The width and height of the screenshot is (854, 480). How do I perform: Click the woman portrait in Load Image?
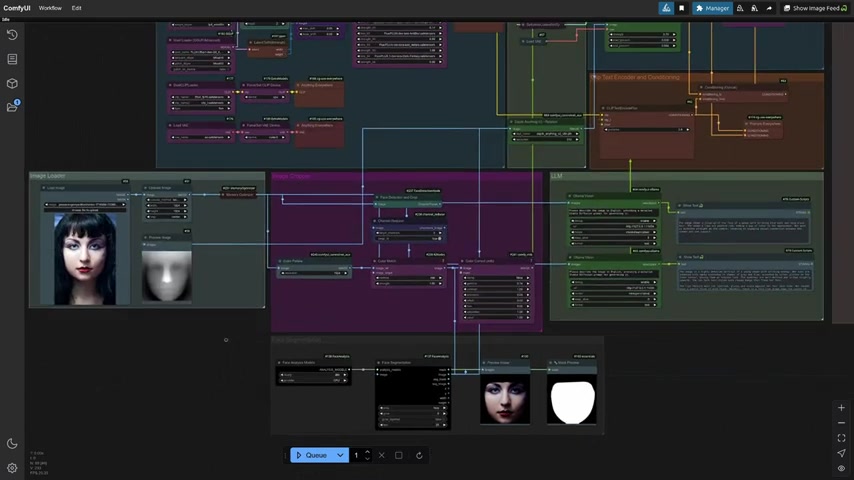coord(85,257)
